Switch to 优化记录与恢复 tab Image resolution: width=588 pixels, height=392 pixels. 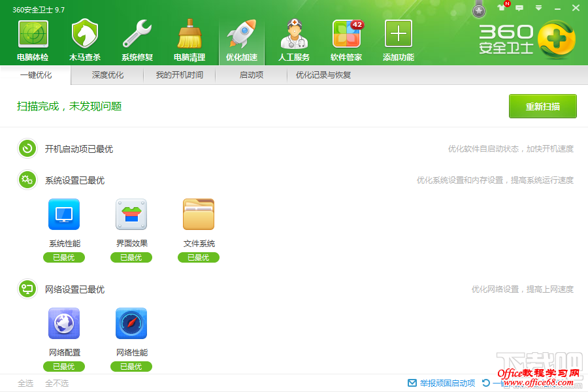click(x=323, y=75)
